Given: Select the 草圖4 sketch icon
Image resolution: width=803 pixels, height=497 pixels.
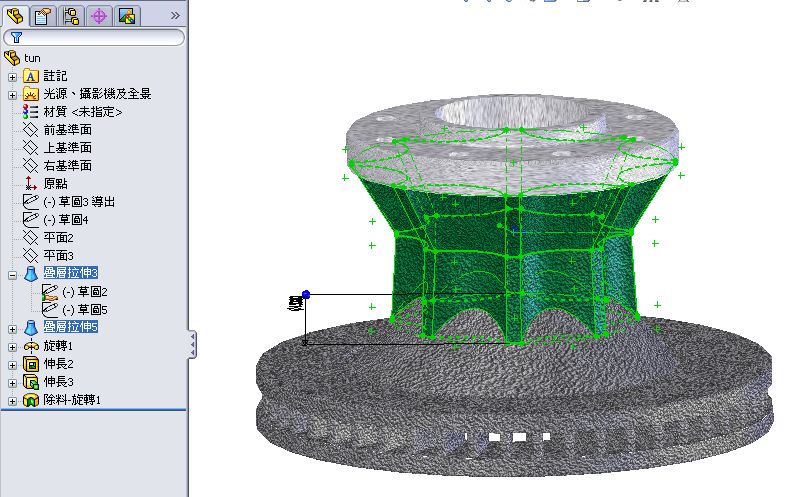Looking at the screenshot, I should tap(31, 219).
